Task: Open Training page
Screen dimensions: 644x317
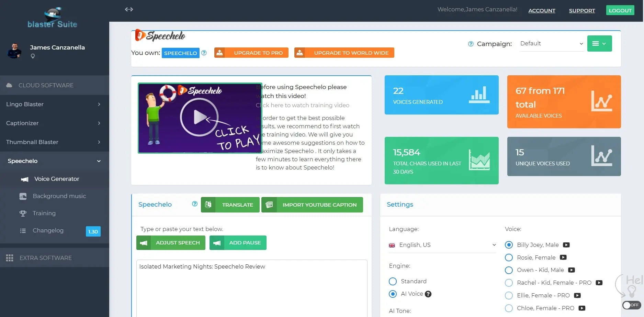Action: coord(55,213)
